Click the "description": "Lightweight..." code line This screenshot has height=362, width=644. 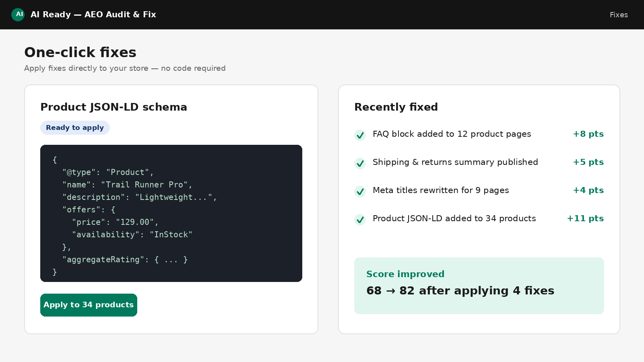[140, 197]
